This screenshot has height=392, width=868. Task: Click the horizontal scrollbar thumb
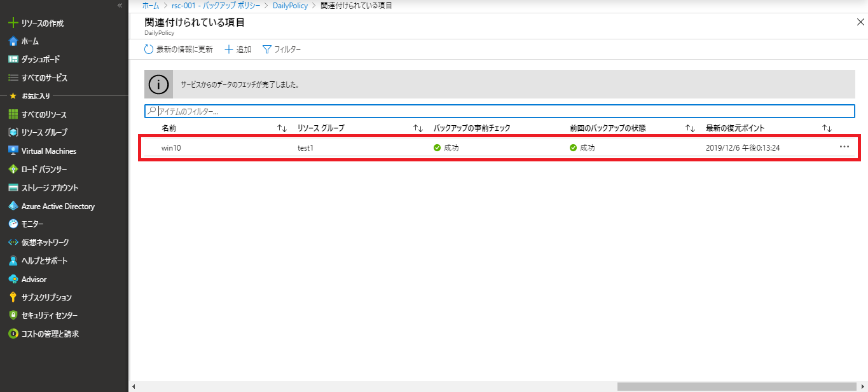tap(736, 386)
